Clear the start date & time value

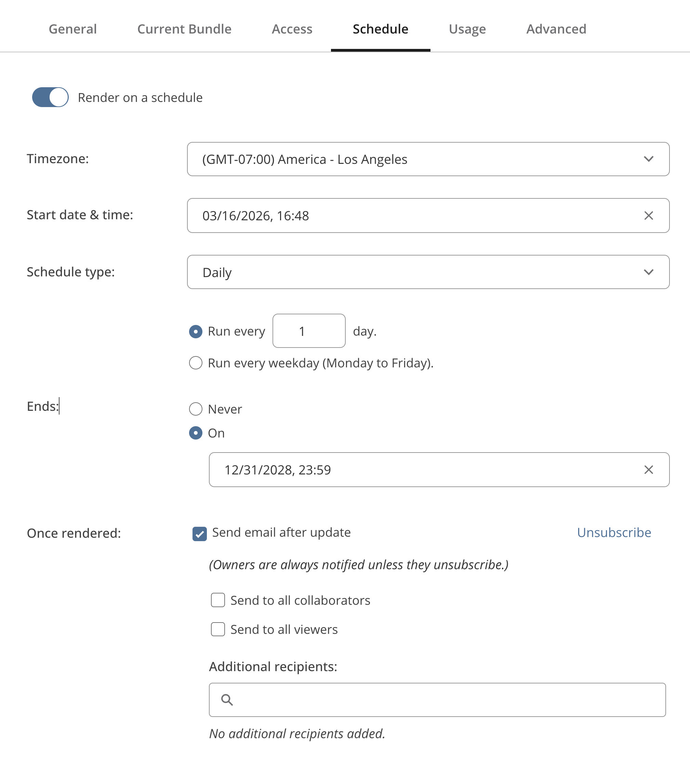[648, 215]
